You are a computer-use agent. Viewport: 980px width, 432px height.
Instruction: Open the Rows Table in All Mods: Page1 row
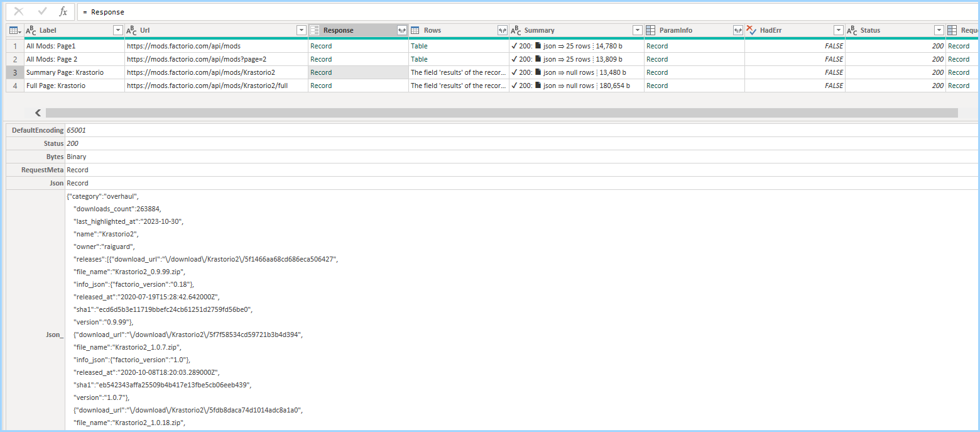pos(418,46)
